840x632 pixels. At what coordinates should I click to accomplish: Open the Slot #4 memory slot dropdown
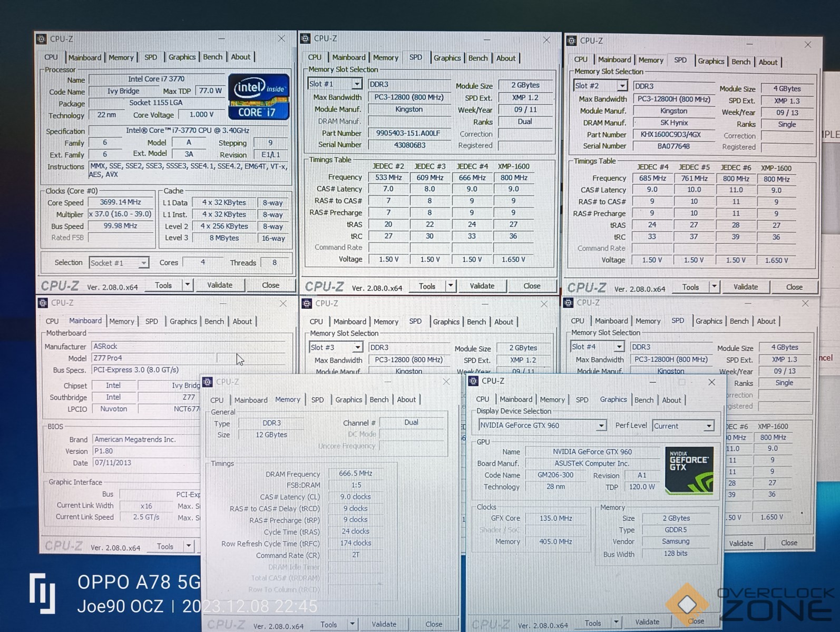(x=619, y=347)
